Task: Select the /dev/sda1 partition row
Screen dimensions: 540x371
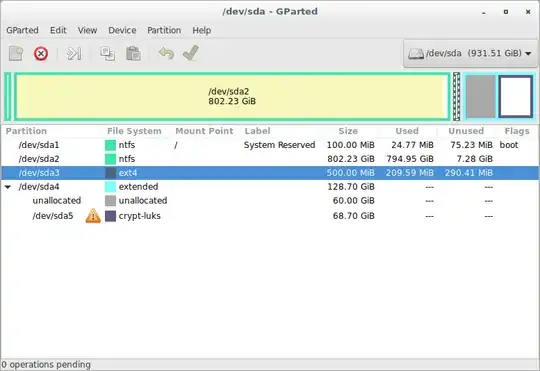Action: (x=270, y=145)
